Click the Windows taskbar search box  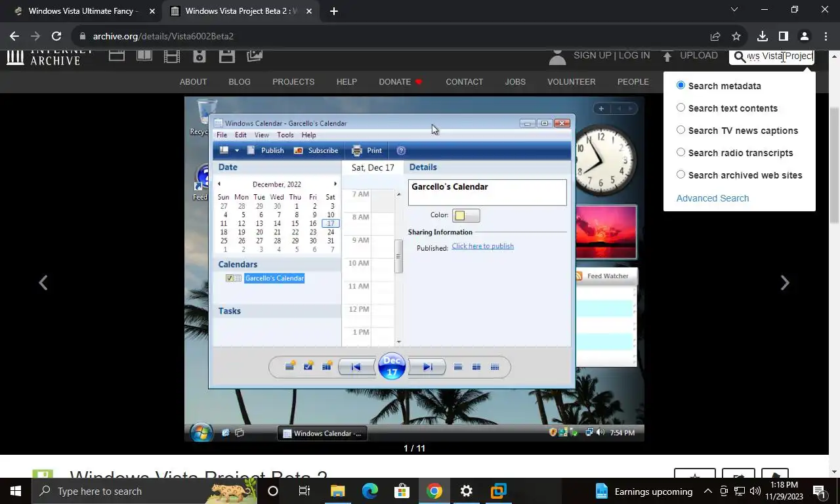click(x=144, y=491)
